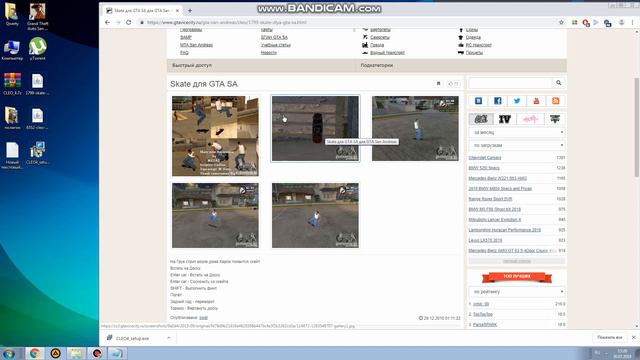Click the bookmark icon beside Skate title
The image size is (640, 360).
[x=438, y=84]
